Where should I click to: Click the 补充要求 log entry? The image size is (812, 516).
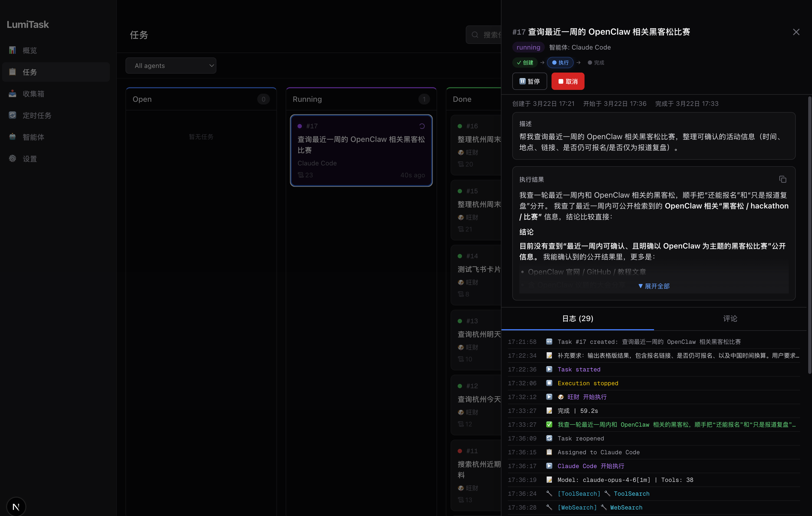coord(654,356)
